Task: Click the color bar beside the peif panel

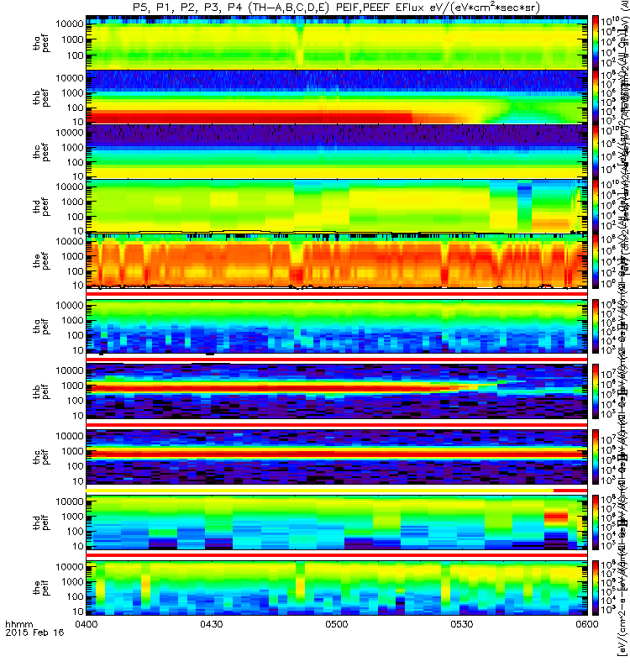Action: click(596, 587)
